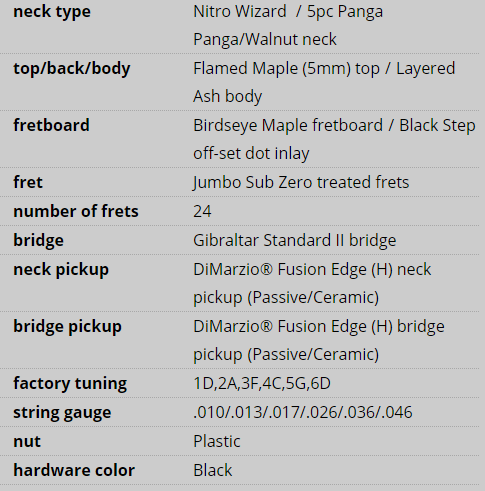This screenshot has height=491, width=485.
Task: Select 'Jumbo Sub Zero treated frets' text
Action: point(301,183)
